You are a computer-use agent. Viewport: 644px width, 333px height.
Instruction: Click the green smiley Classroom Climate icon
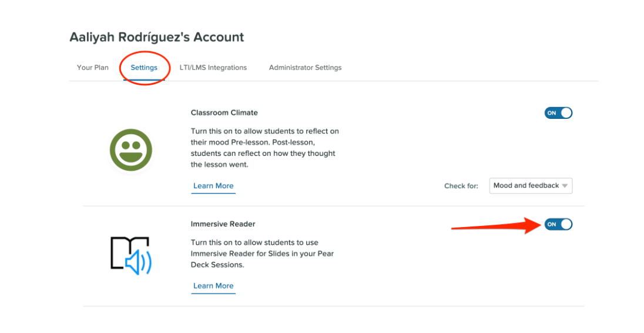[x=131, y=150]
